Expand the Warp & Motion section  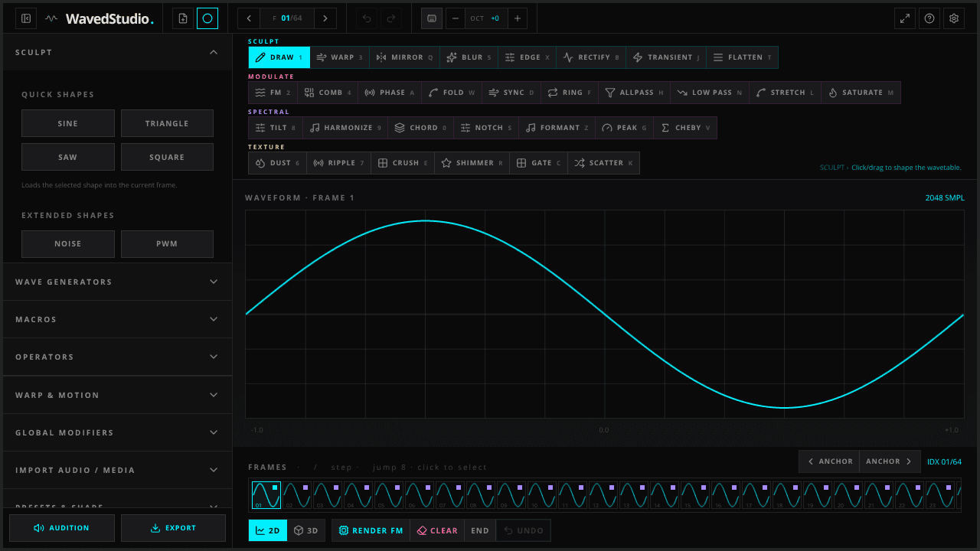pos(117,395)
